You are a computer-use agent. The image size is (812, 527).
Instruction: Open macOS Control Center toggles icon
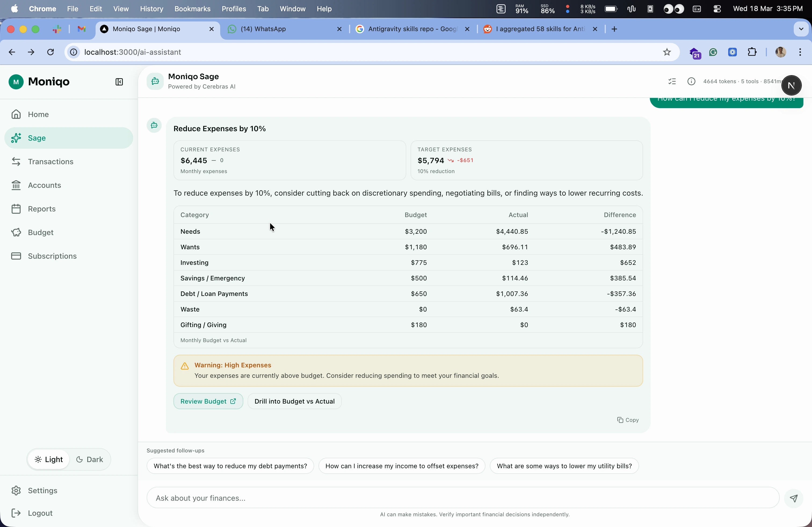tap(717, 9)
